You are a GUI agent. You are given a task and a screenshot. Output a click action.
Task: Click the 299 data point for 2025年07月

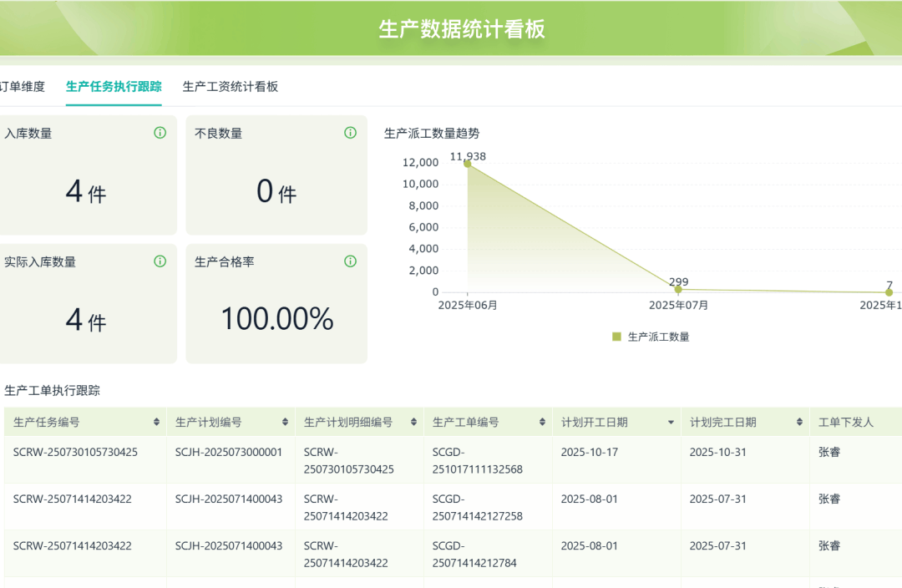pos(678,289)
